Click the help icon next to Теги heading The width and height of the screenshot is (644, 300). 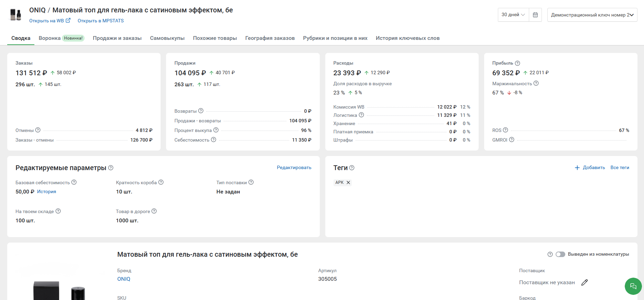coord(352,168)
